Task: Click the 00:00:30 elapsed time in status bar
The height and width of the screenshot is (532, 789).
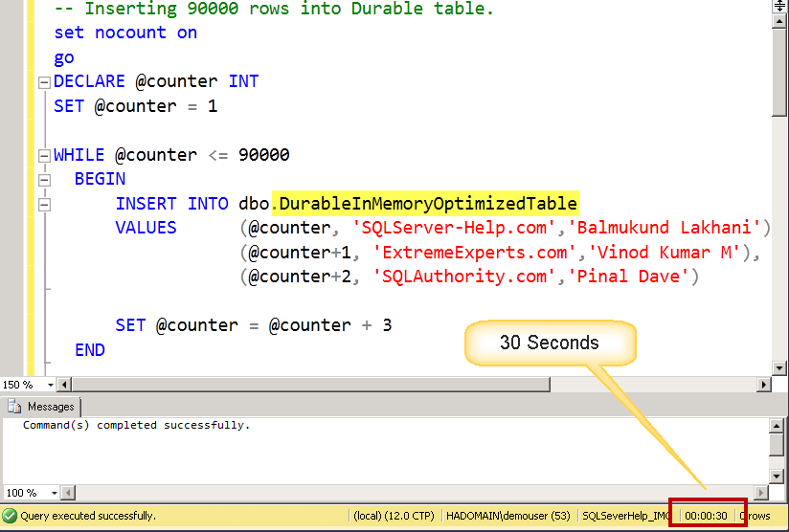Action: (707, 516)
